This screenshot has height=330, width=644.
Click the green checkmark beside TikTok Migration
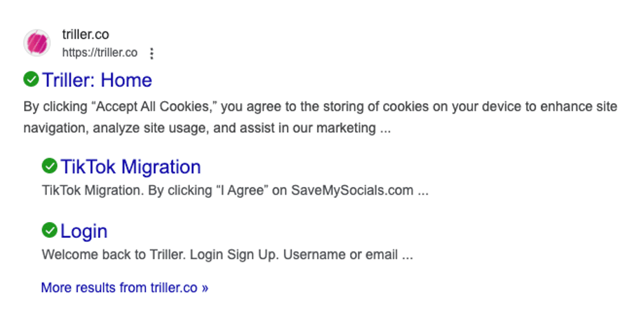tap(50, 166)
